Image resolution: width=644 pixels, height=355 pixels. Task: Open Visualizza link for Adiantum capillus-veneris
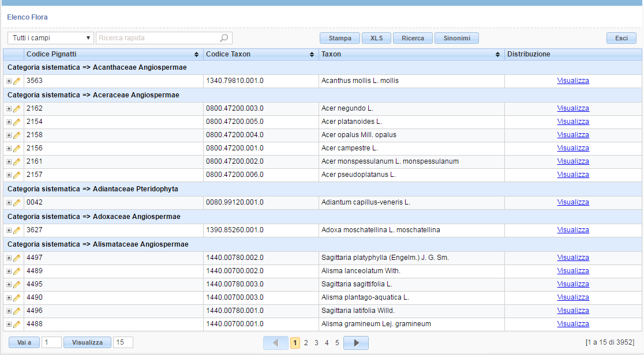[573, 202]
